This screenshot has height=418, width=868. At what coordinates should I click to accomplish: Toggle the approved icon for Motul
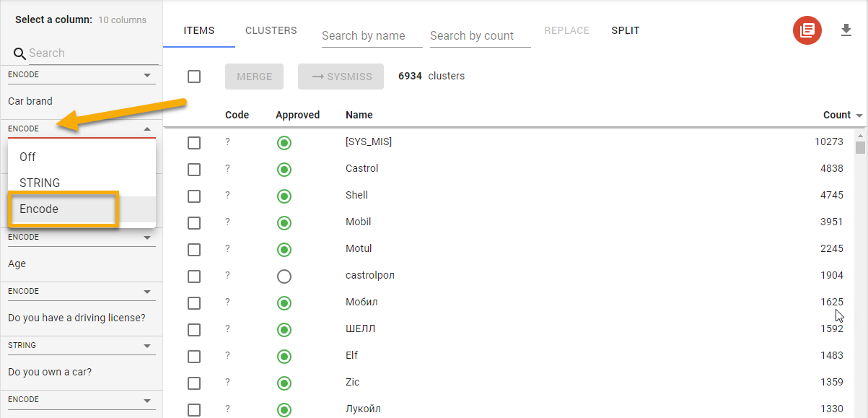(x=284, y=249)
